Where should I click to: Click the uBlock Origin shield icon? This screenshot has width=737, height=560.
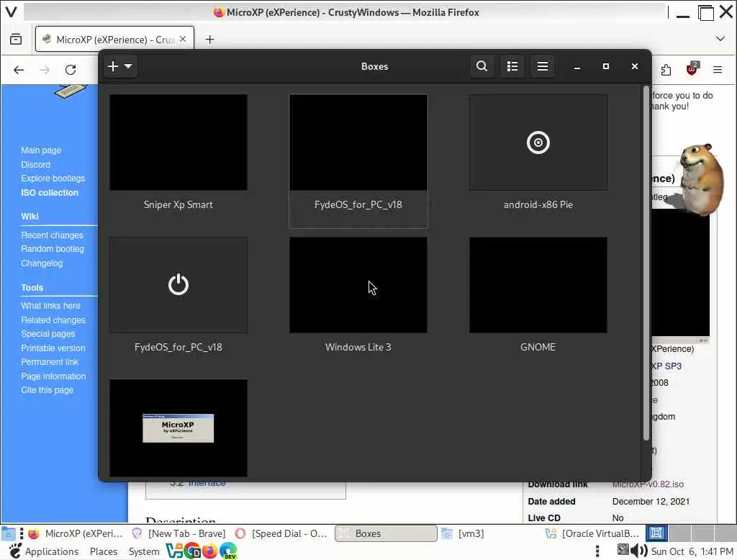[x=692, y=69]
